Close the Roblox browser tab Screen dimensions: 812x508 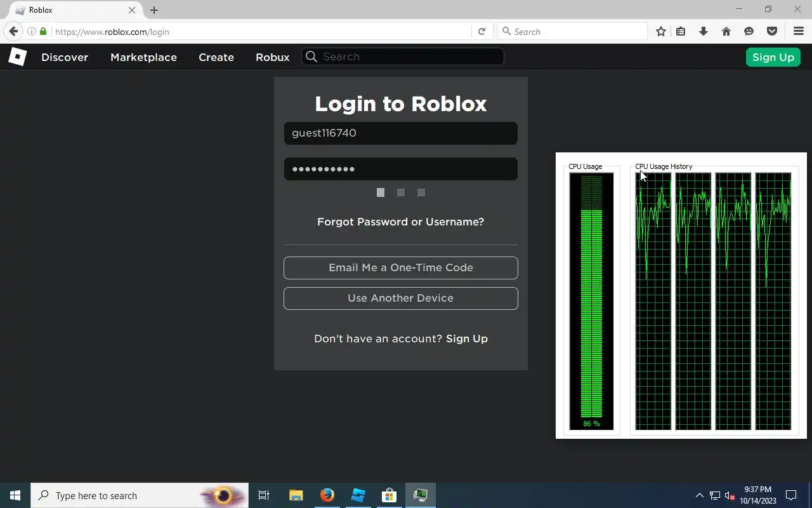(132, 10)
